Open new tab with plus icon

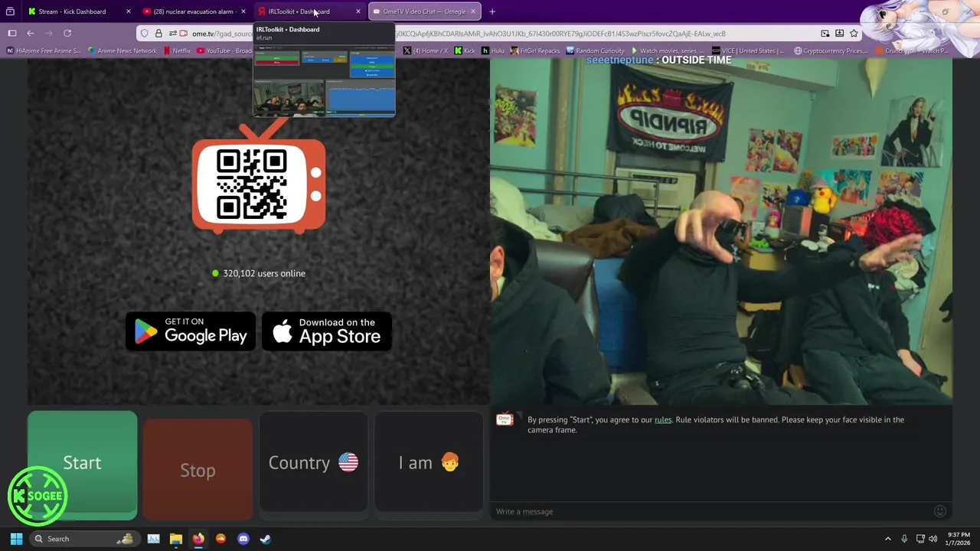492,11
